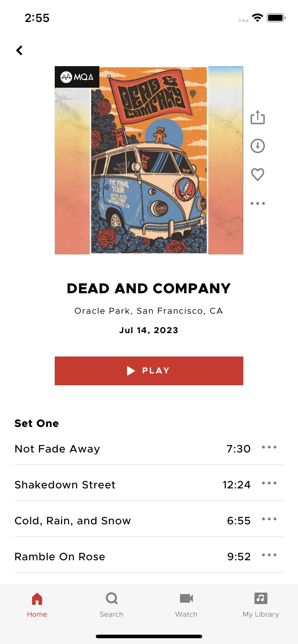Viewport: 298px width, 644px height.
Task: Click the MQA badge on artwork
Action: point(77,77)
